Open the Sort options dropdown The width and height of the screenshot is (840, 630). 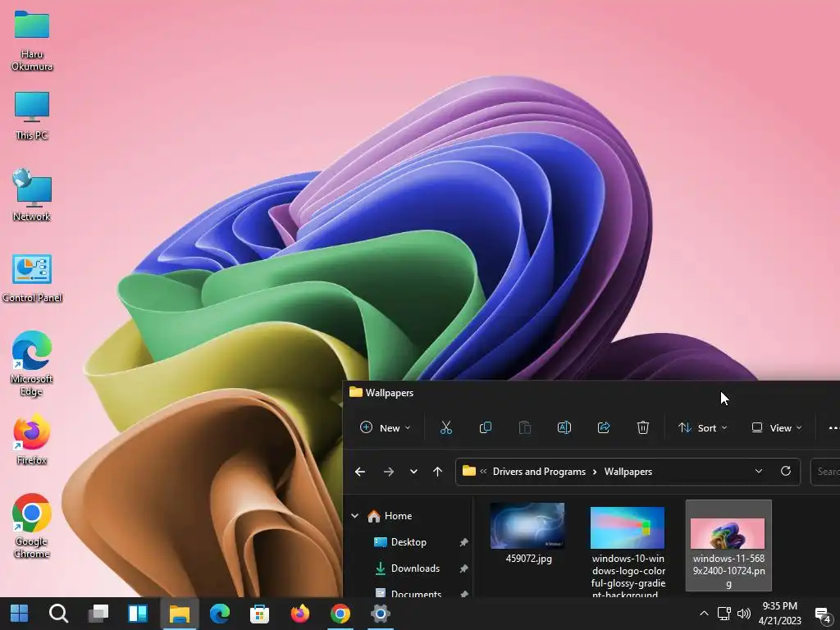(x=703, y=427)
